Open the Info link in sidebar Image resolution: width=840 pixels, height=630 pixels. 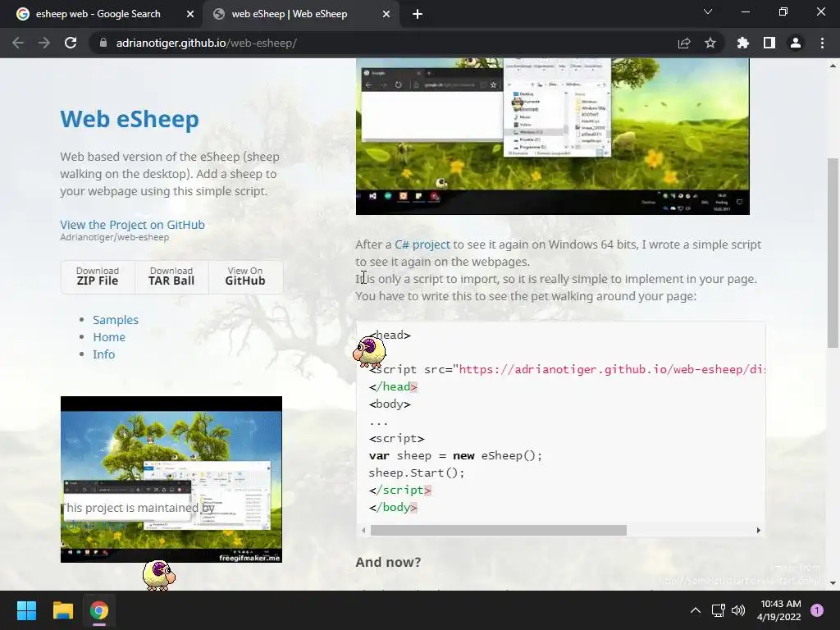(x=104, y=354)
